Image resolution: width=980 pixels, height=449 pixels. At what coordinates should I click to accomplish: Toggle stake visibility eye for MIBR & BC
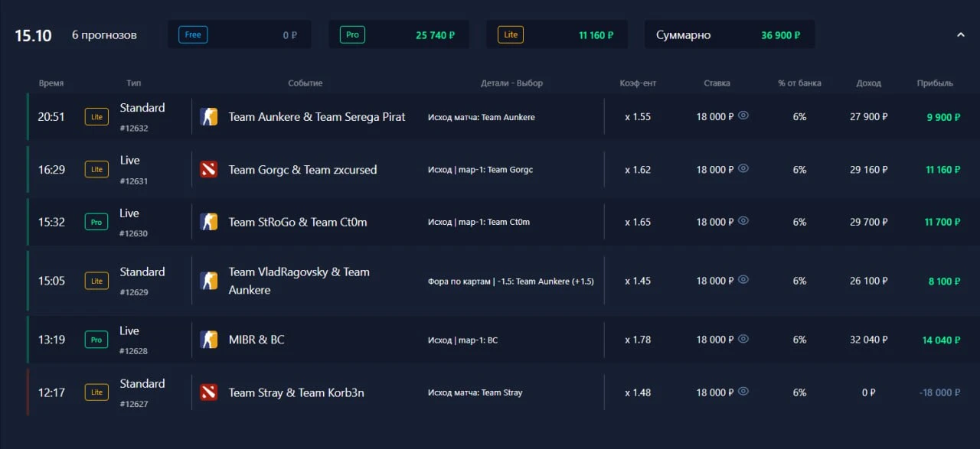[x=743, y=339]
